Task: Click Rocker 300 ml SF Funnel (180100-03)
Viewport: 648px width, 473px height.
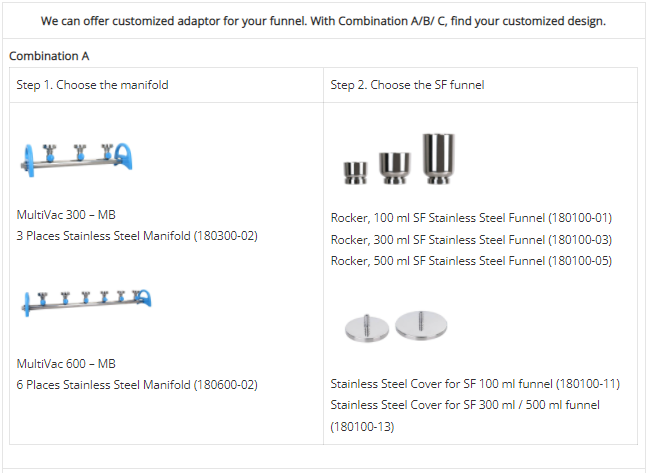Action: [x=471, y=240]
